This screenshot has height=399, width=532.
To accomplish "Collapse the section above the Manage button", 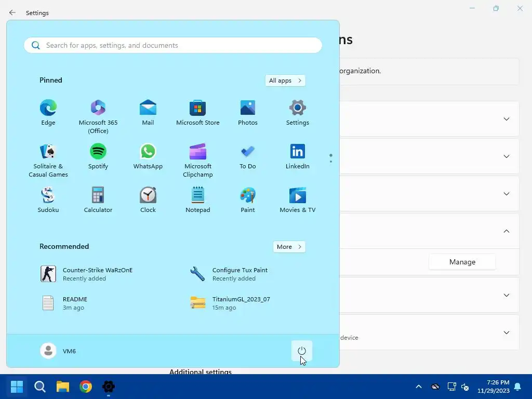I will (506, 231).
